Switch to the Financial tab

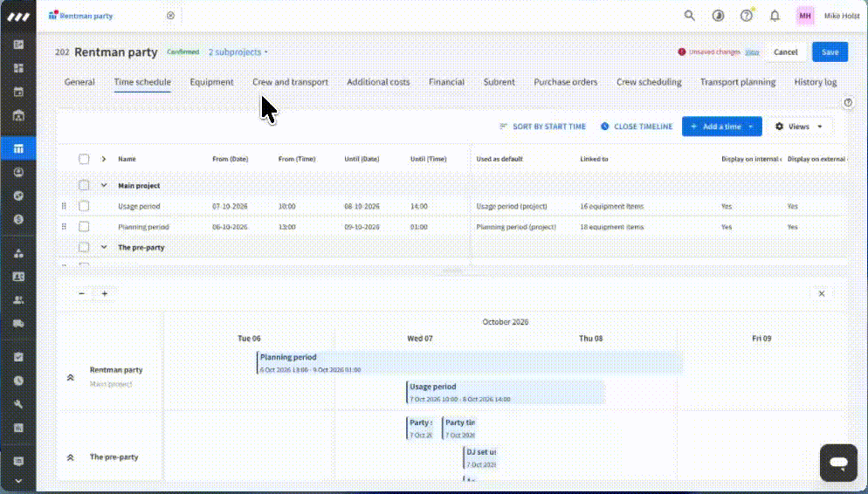[x=446, y=82]
